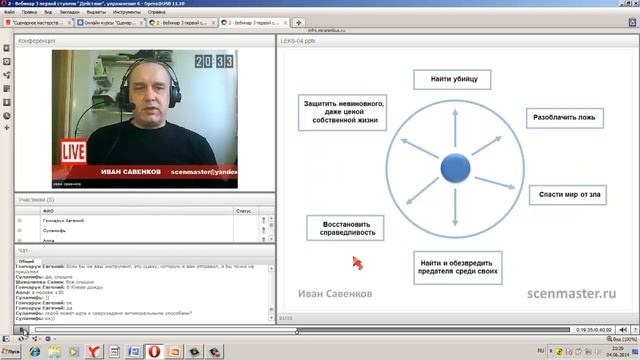Screen dimensions: 640x360
Task: Open the Правка menu
Action: point(29,12)
